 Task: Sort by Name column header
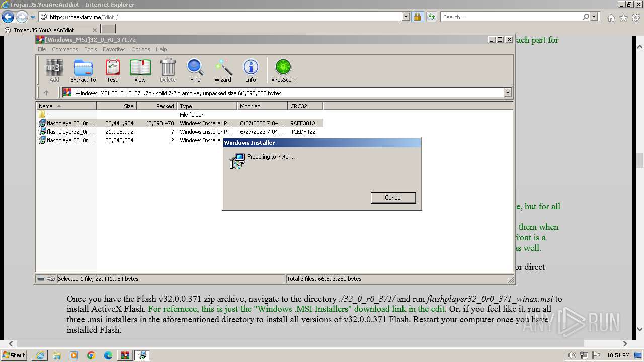66,106
